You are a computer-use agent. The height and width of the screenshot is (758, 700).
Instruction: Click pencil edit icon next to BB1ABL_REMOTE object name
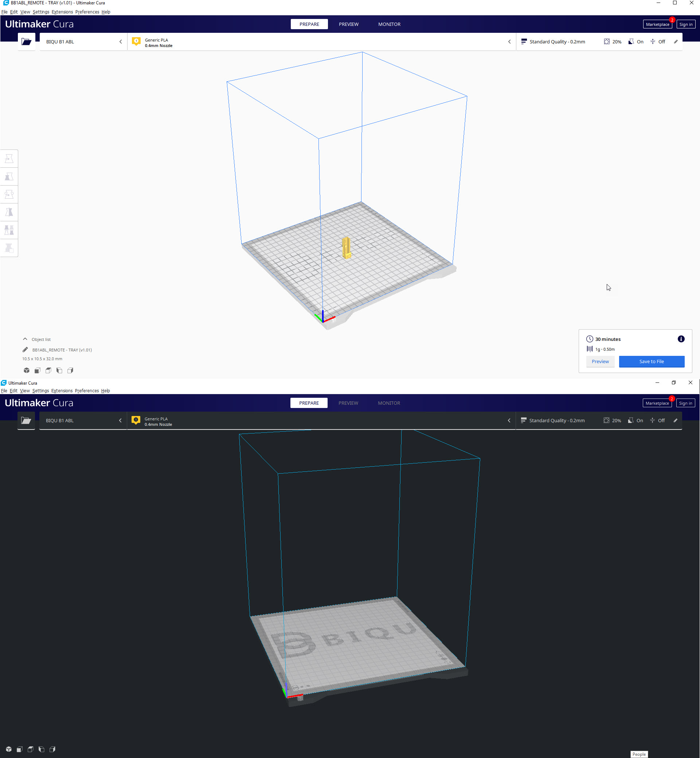click(x=26, y=350)
